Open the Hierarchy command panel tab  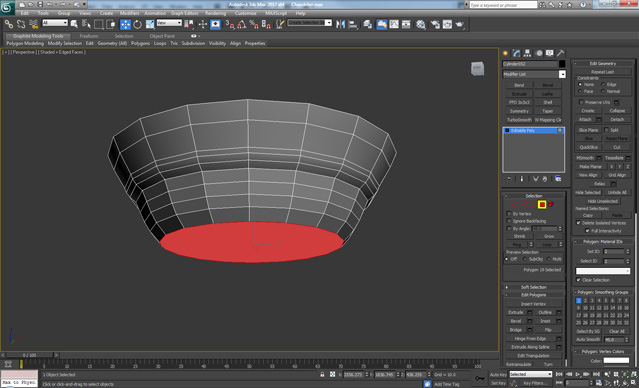click(x=527, y=53)
